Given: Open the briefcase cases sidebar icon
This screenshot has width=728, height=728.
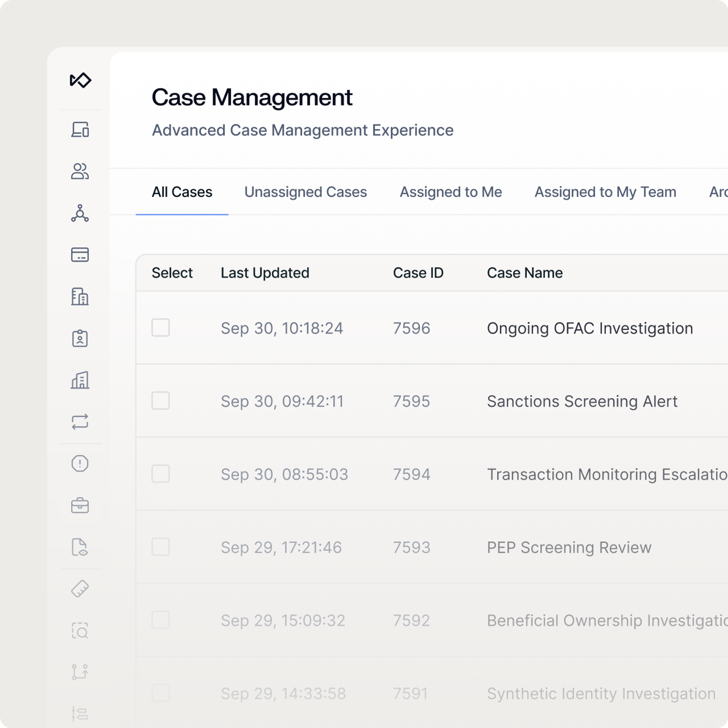Looking at the screenshot, I should pos(80,505).
